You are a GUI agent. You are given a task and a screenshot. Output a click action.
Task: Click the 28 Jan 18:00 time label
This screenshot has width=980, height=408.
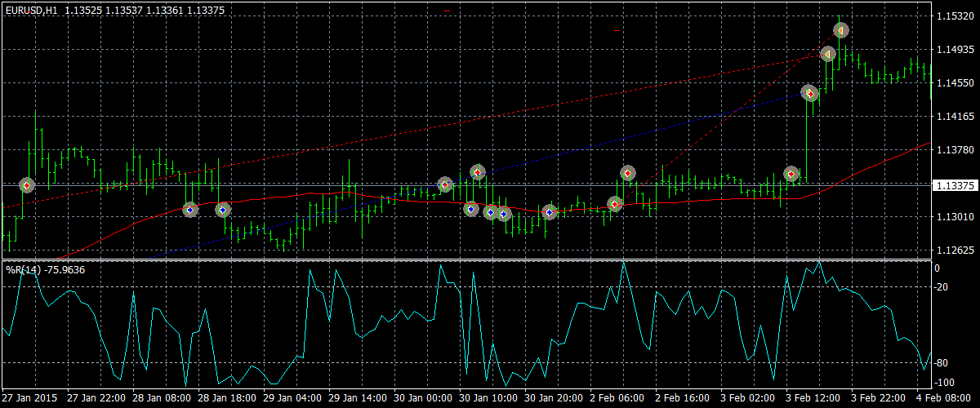click(227, 398)
